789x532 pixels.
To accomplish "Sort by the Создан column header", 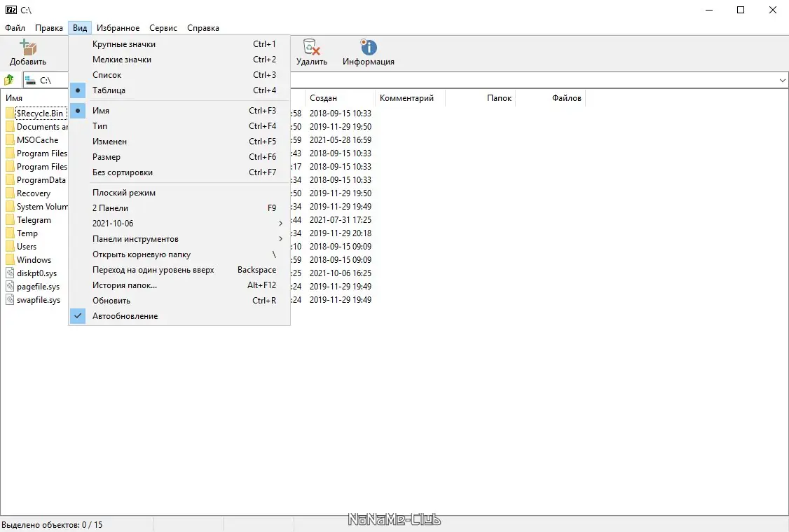I will 340,98.
